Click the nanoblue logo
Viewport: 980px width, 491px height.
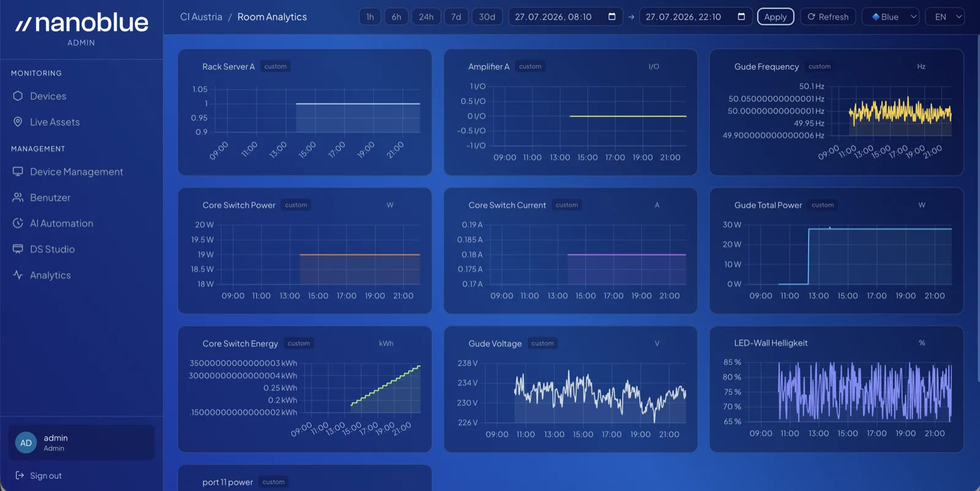(x=81, y=23)
